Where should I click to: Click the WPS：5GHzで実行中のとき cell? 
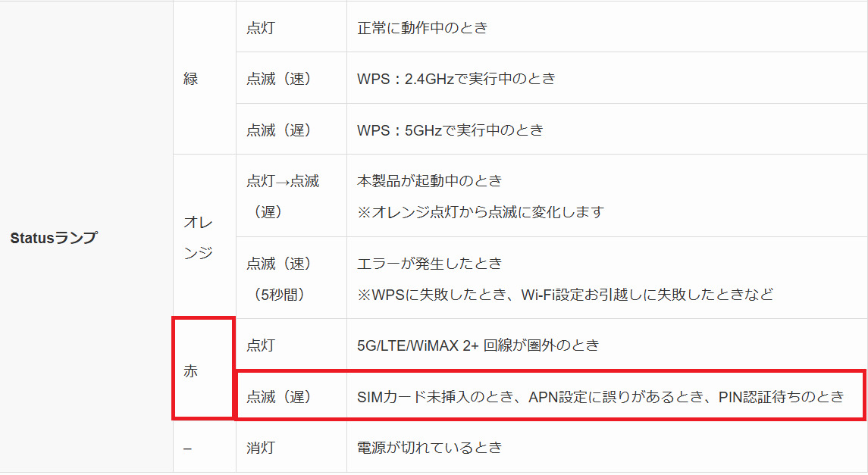coord(606,130)
